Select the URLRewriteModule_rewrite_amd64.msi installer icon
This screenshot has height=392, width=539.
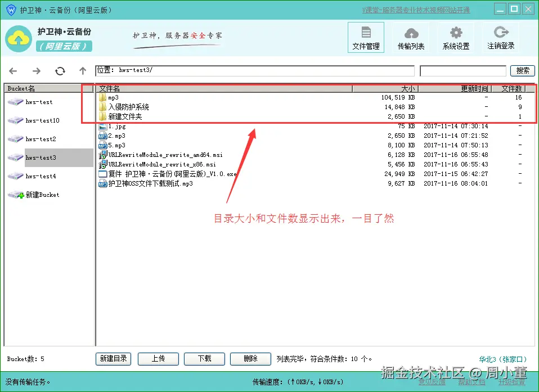click(103, 155)
